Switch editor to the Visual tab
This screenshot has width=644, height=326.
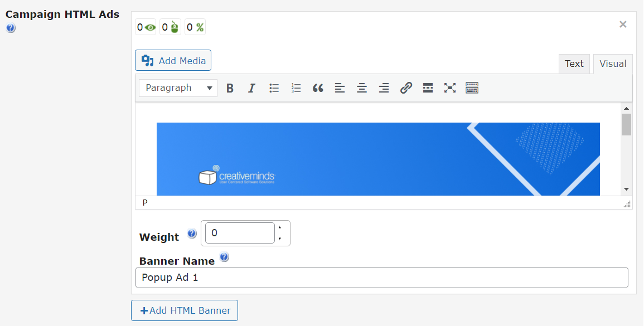(x=613, y=64)
